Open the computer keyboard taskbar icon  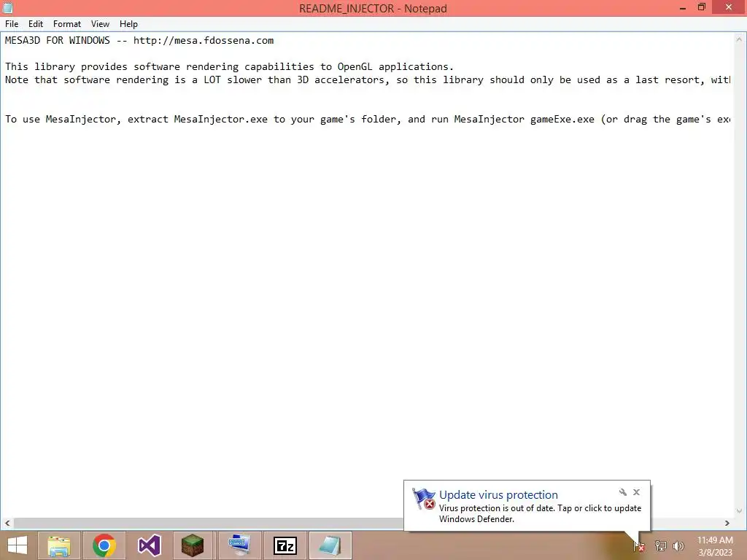(239, 545)
